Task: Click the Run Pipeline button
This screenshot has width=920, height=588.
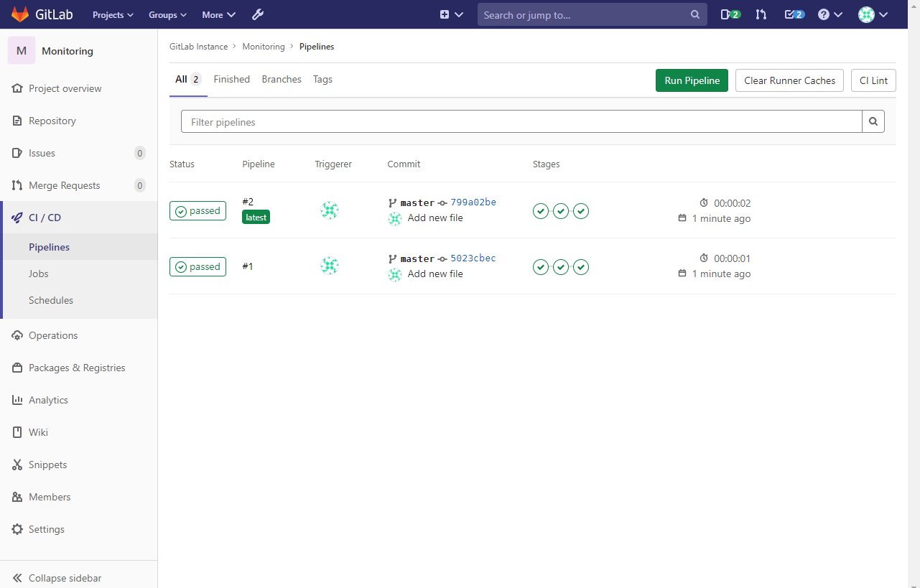Action: click(x=691, y=80)
